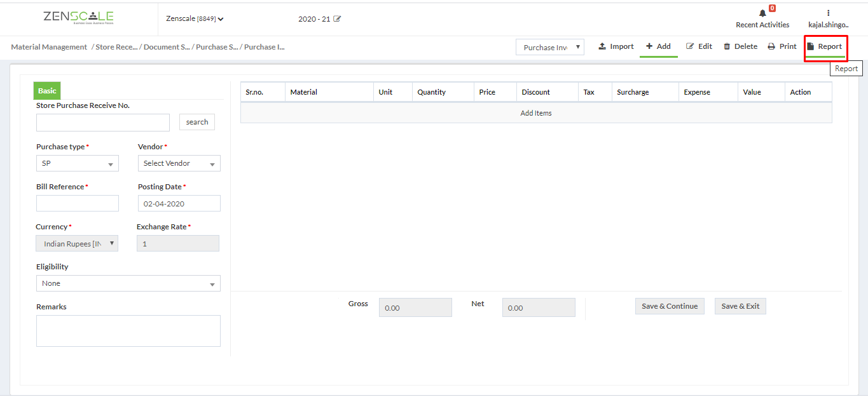Image resolution: width=868 pixels, height=397 pixels.
Task: Click the Posting Date field 02-04-2020
Action: point(179,203)
